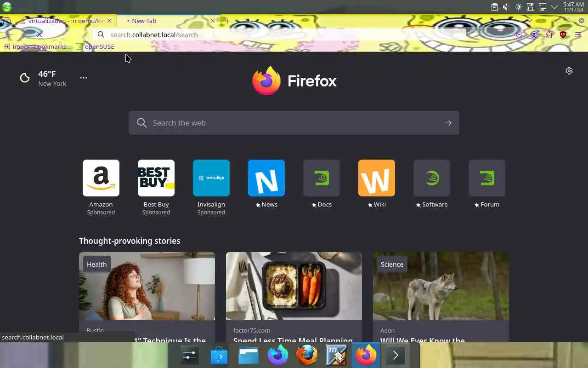Open a new tab with plus button
This screenshot has width=588, height=368.
pos(227,21)
